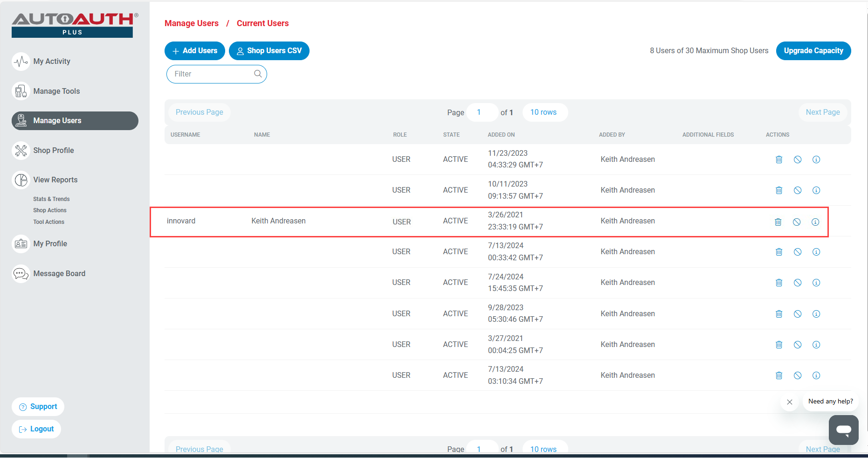Click the trash icon in the innovard row
Viewport: 868px width, 458px height.
point(778,222)
